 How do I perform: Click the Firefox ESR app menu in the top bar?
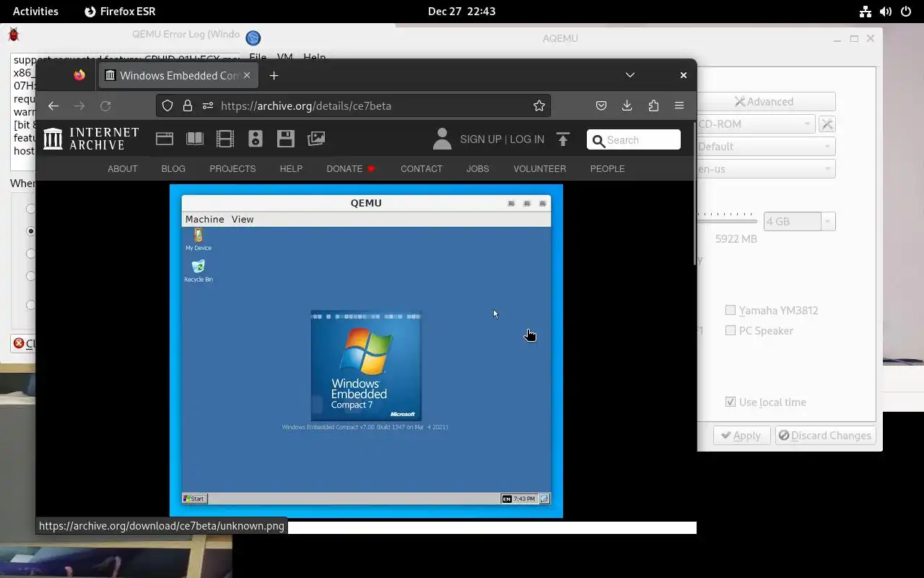(x=120, y=12)
